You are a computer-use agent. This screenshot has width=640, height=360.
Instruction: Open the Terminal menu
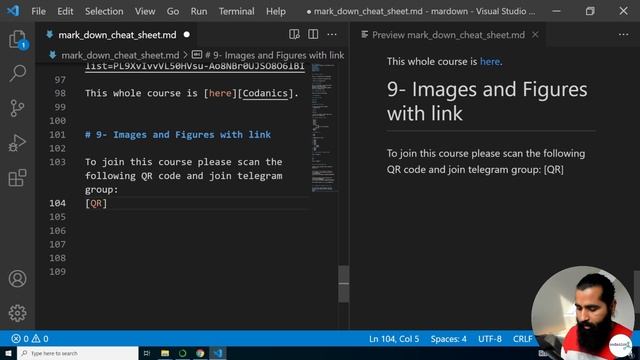(236, 11)
